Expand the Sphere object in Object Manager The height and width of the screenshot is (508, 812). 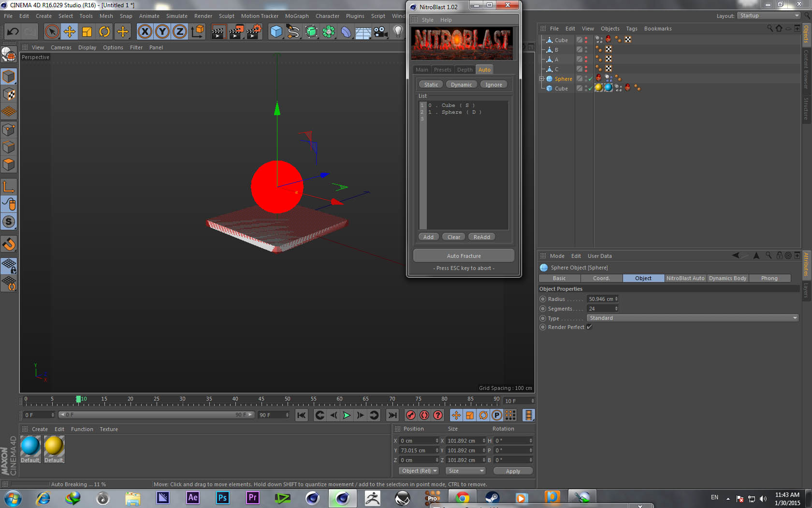pyautogui.click(x=542, y=79)
